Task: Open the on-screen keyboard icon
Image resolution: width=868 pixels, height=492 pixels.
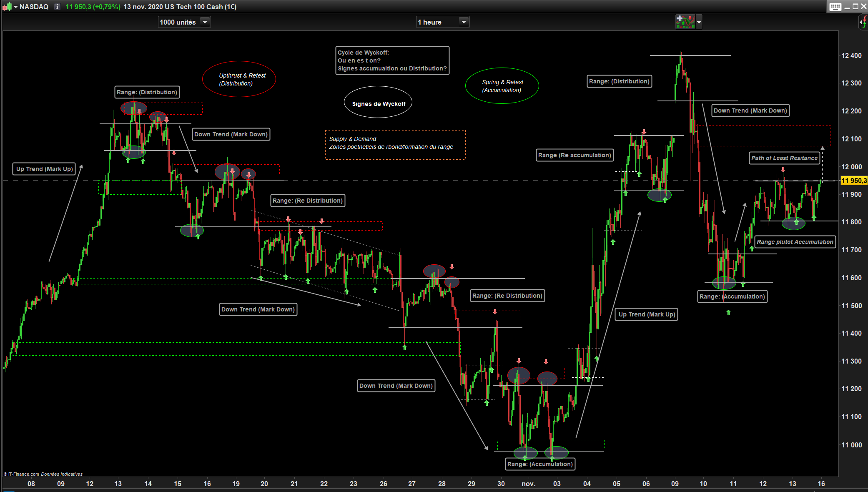Action: tap(835, 7)
